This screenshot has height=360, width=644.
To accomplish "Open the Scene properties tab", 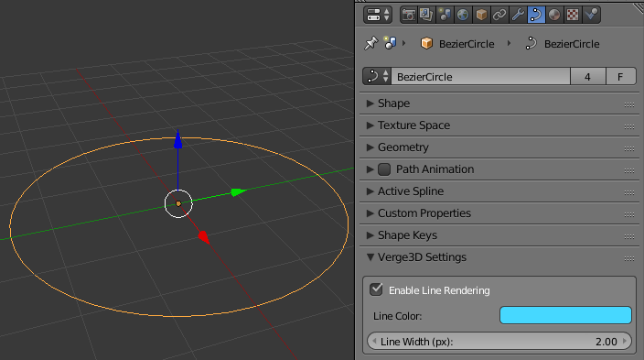I will 445,15.
